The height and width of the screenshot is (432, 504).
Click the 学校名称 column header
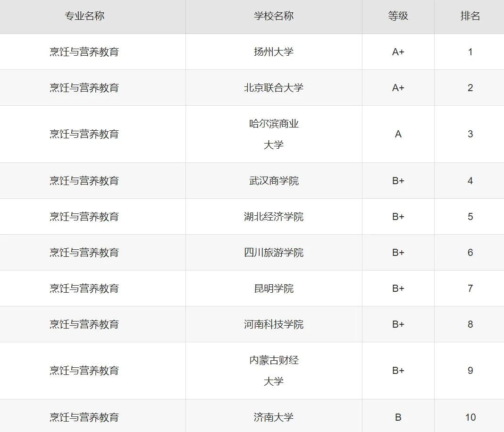click(x=274, y=16)
